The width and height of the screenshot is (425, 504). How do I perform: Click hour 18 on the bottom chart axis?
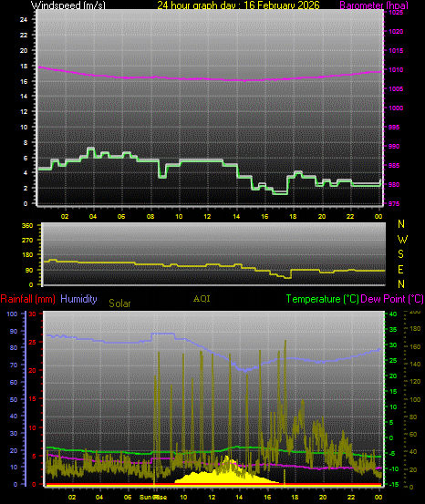tap(295, 498)
